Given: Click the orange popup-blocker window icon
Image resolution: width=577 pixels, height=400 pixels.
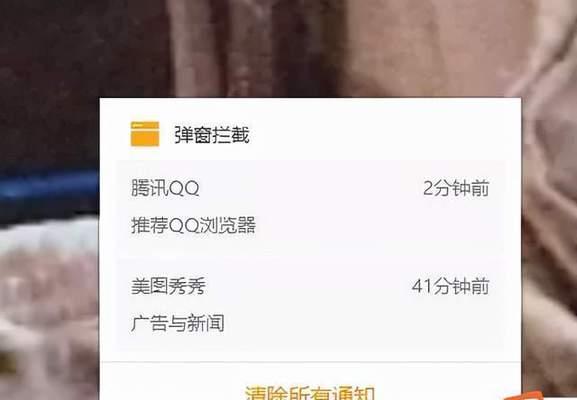Looking at the screenshot, I should pos(145,134).
